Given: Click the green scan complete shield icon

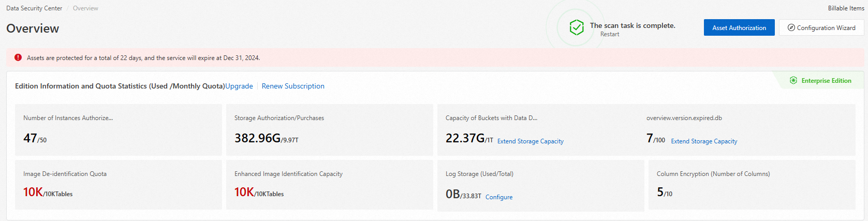Looking at the screenshot, I should [x=577, y=27].
